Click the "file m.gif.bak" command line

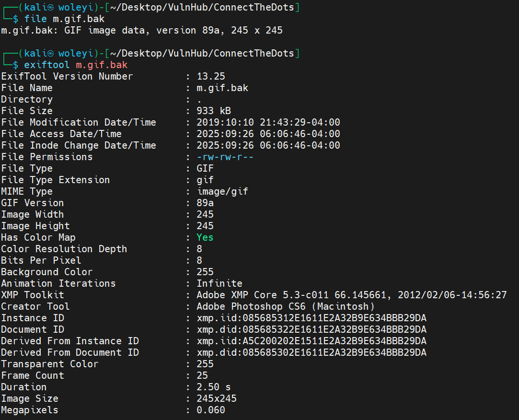64,19
